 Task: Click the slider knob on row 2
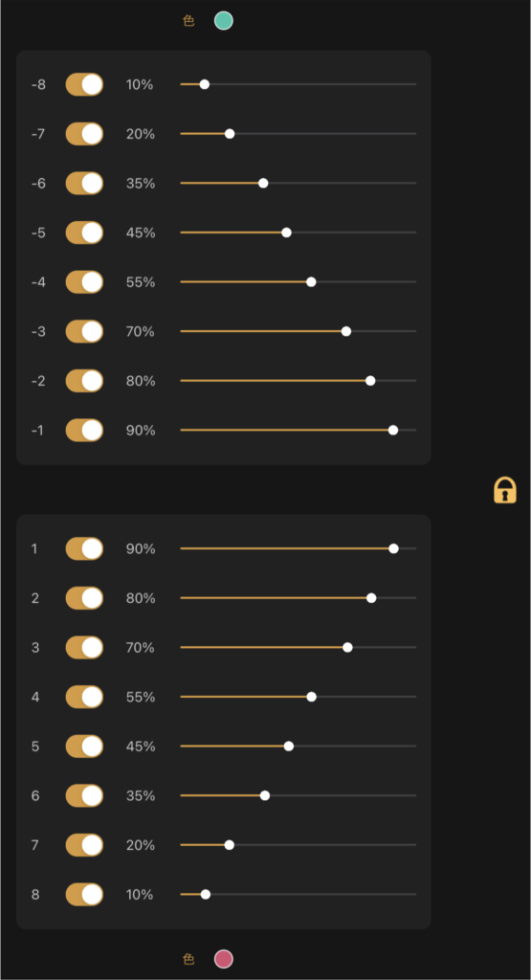371,598
